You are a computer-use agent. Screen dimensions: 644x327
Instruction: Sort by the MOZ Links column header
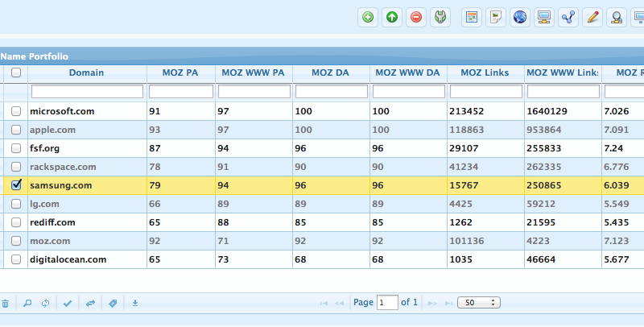(x=485, y=72)
